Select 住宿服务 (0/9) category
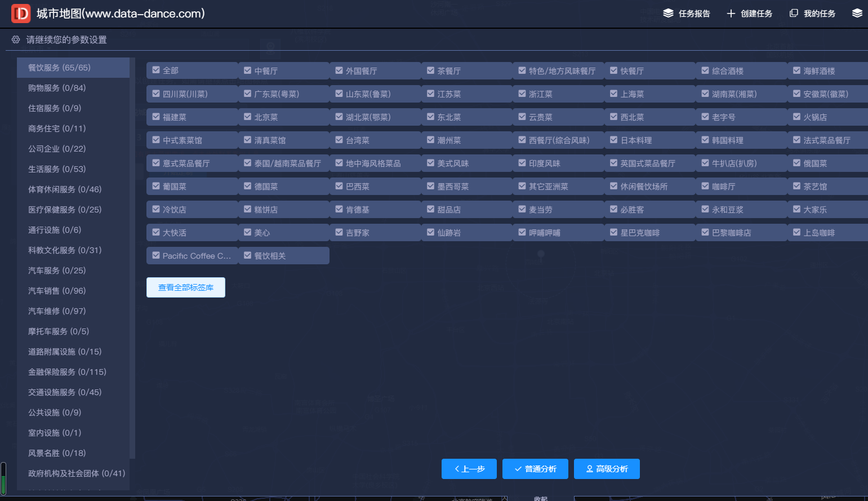 [73, 108]
